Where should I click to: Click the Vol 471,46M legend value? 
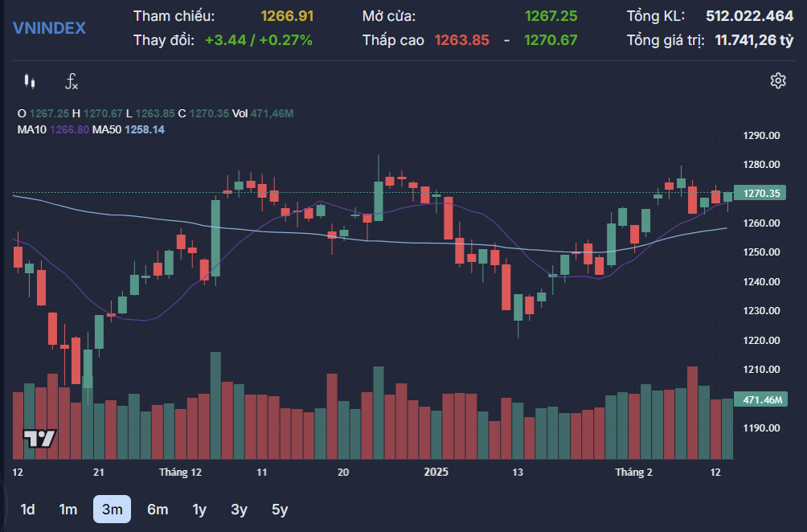[x=263, y=113]
